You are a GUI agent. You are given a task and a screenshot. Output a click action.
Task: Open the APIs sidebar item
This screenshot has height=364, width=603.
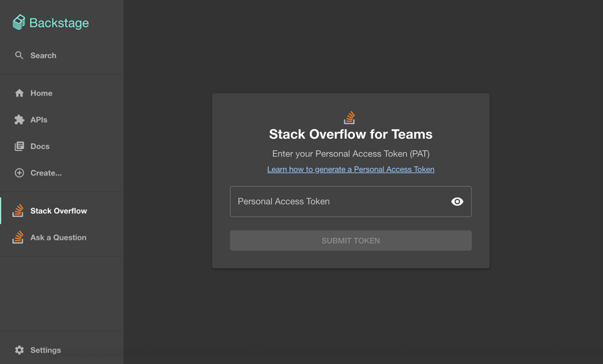coord(39,119)
